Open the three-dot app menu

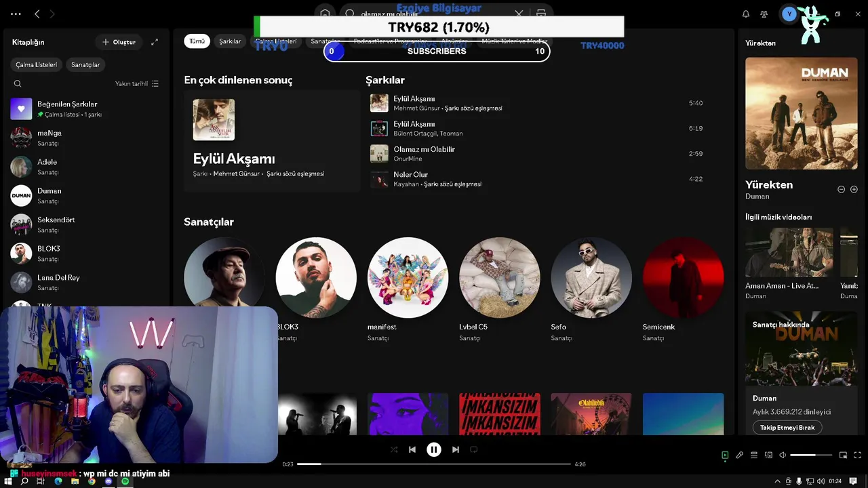pyautogui.click(x=16, y=14)
